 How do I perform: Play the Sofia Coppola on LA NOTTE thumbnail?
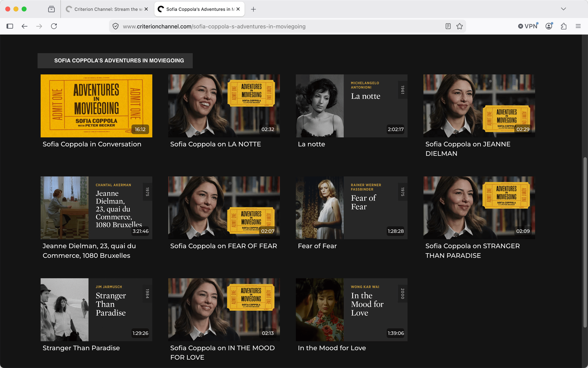pyautogui.click(x=224, y=106)
